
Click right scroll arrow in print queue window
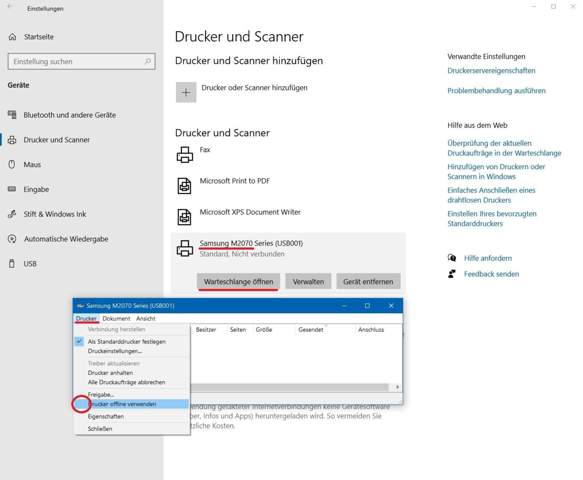397,387
